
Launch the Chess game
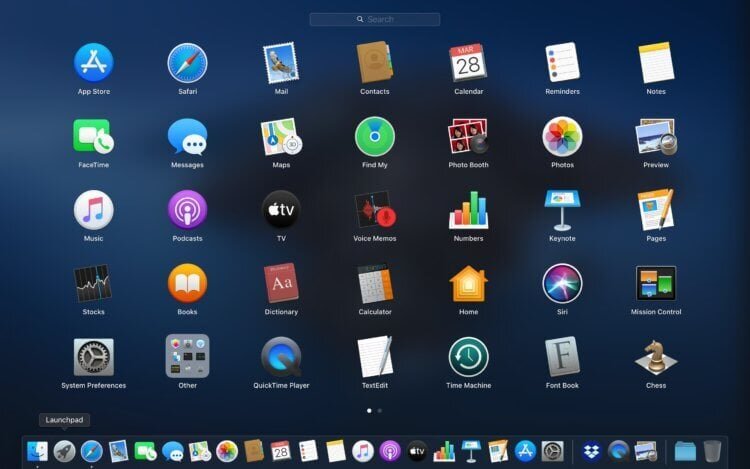click(656, 358)
